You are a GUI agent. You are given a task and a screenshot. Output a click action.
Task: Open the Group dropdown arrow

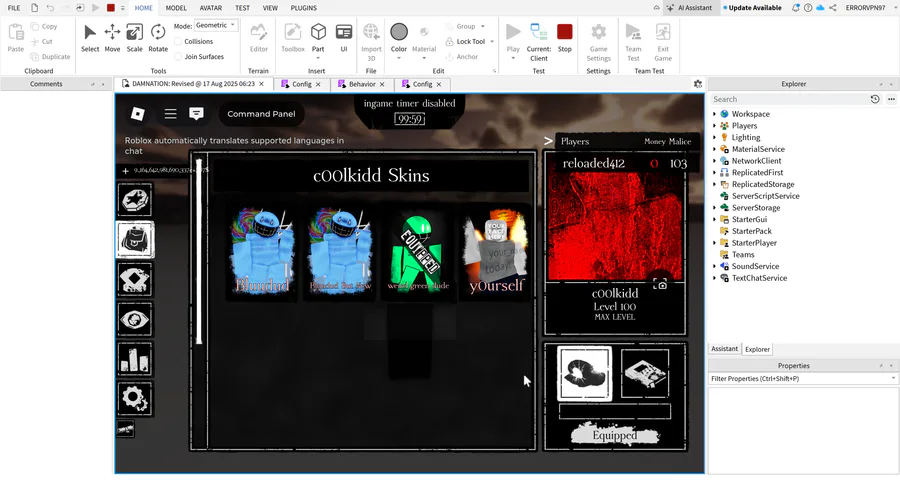483,26
